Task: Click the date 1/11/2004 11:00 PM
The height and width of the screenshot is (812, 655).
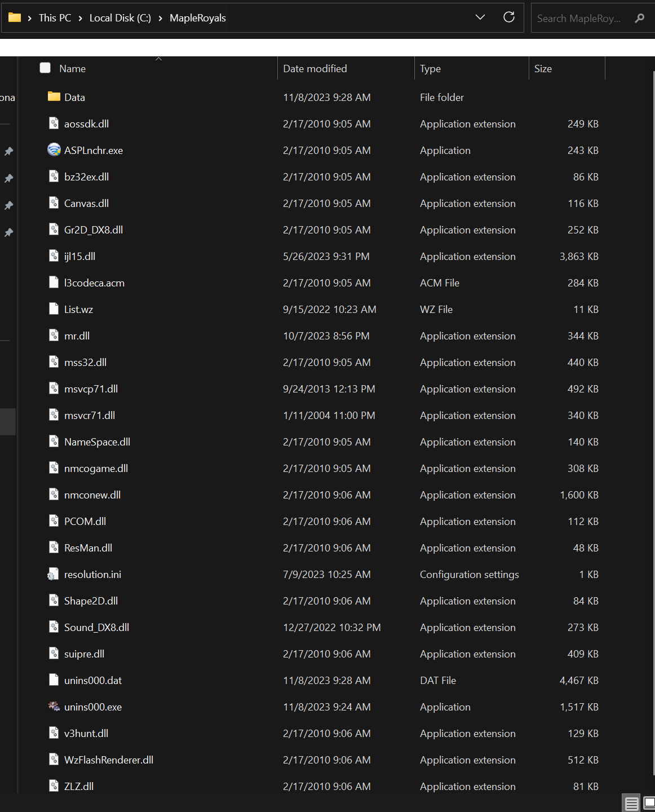Action: tap(329, 416)
